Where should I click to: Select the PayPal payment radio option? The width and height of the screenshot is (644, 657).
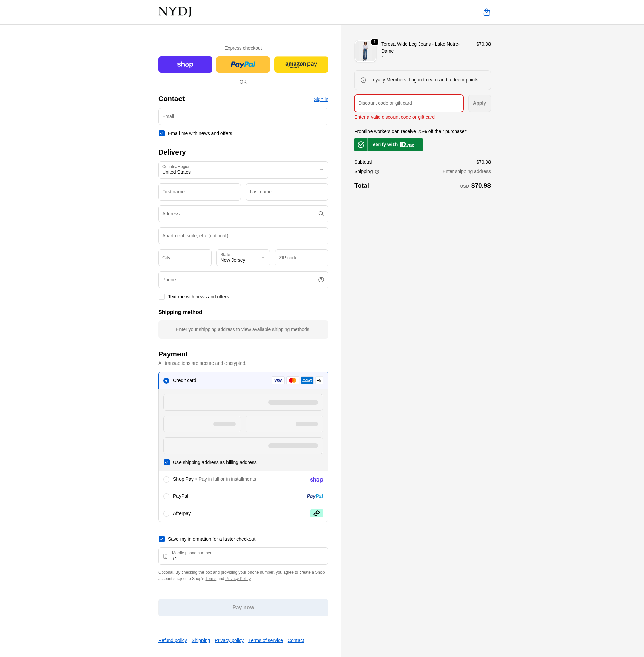point(166,496)
